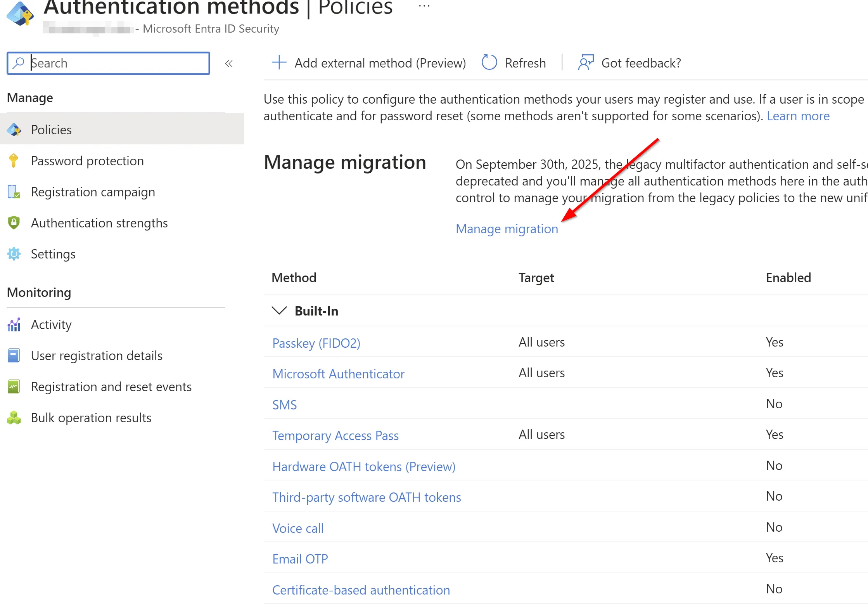This screenshot has width=868, height=612.
Task: Click Yes value in Email OTP row
Action: (x=775, y=558)
